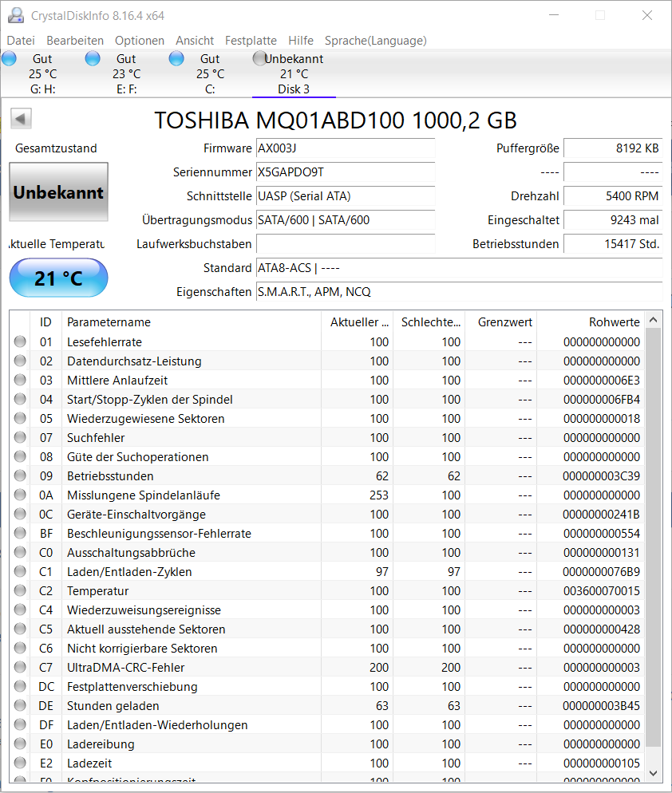This screenshot has height=793, width=672.
Task: Click status dot for Festplattenverschiebung row
Action: 20,686
